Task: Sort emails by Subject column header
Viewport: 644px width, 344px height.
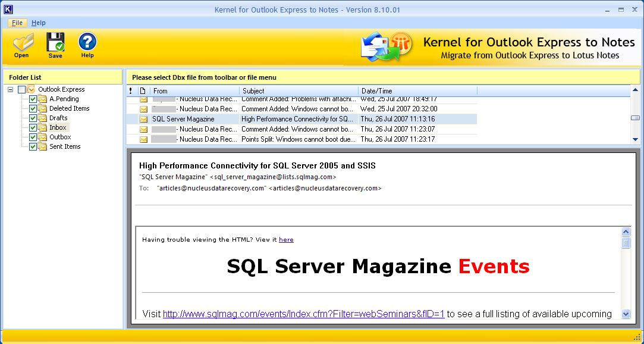Action: pyautogui.click(x=299, y=91)
